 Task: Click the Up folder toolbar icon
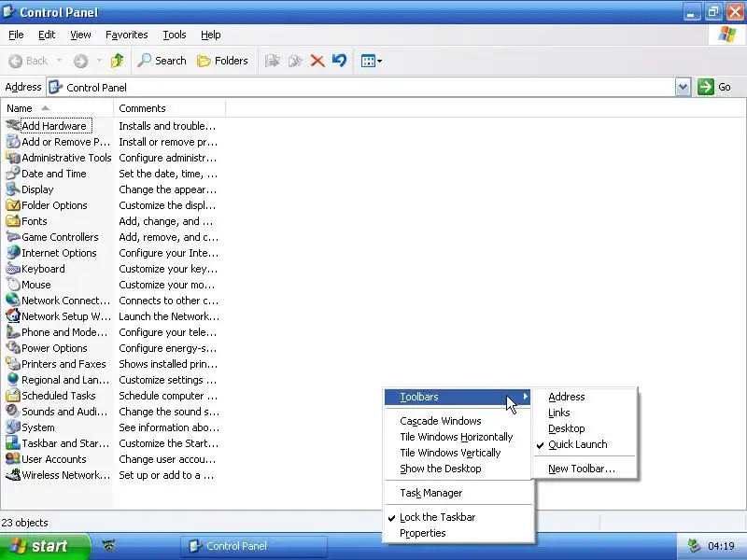click(118, 61)
